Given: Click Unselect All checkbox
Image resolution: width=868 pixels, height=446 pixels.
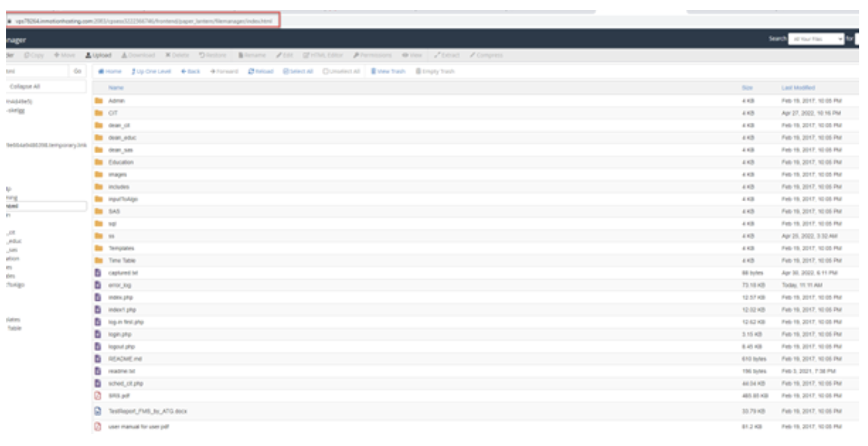Looking at the screenshot, I should click(x=342, y=72).
